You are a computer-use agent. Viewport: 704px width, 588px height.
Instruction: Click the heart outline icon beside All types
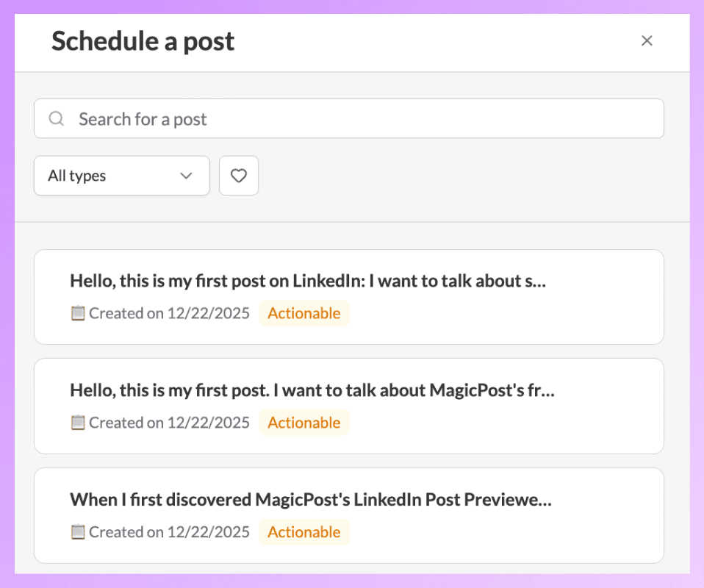[x=238, y=175]
